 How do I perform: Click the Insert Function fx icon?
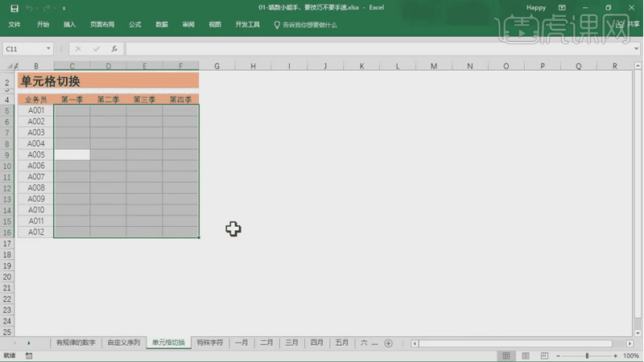(x=114, y=49)
